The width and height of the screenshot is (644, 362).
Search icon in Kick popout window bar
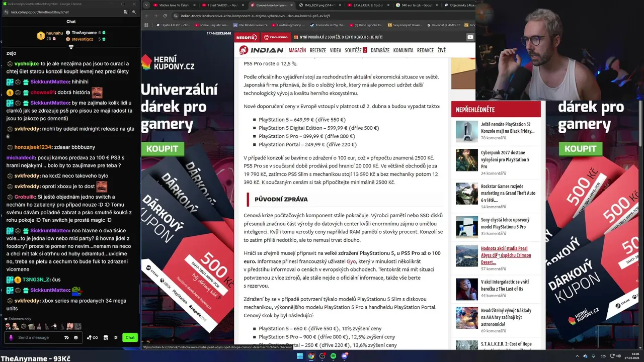(134, 12)
